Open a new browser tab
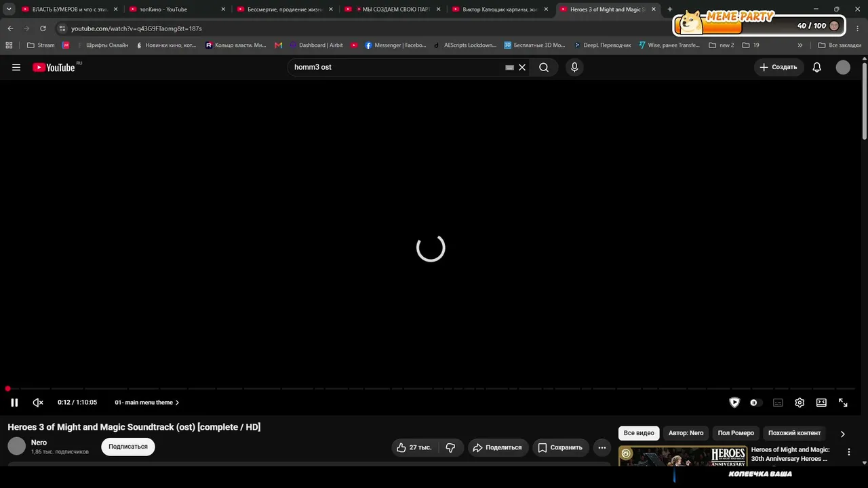 pos(670,9)
